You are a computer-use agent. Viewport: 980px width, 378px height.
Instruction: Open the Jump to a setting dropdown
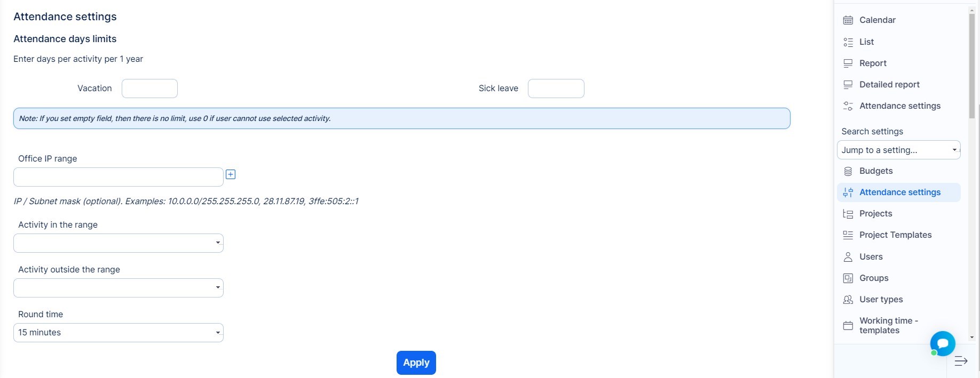(898, 150)
